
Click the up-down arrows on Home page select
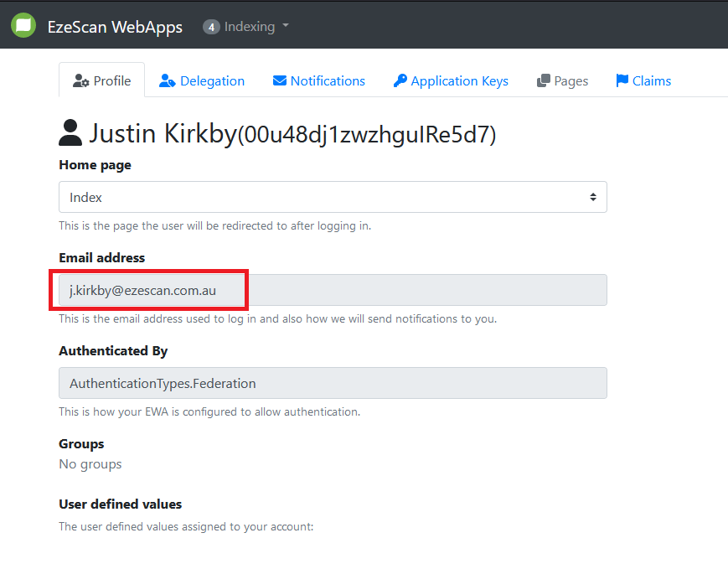(592, 198)
